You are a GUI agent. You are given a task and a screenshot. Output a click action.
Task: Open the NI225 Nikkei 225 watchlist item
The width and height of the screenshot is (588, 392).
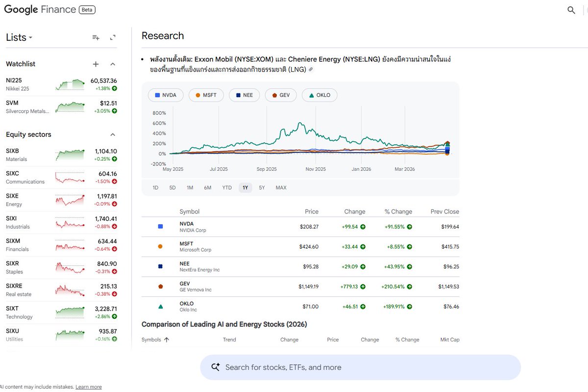[x=61, y=84]
